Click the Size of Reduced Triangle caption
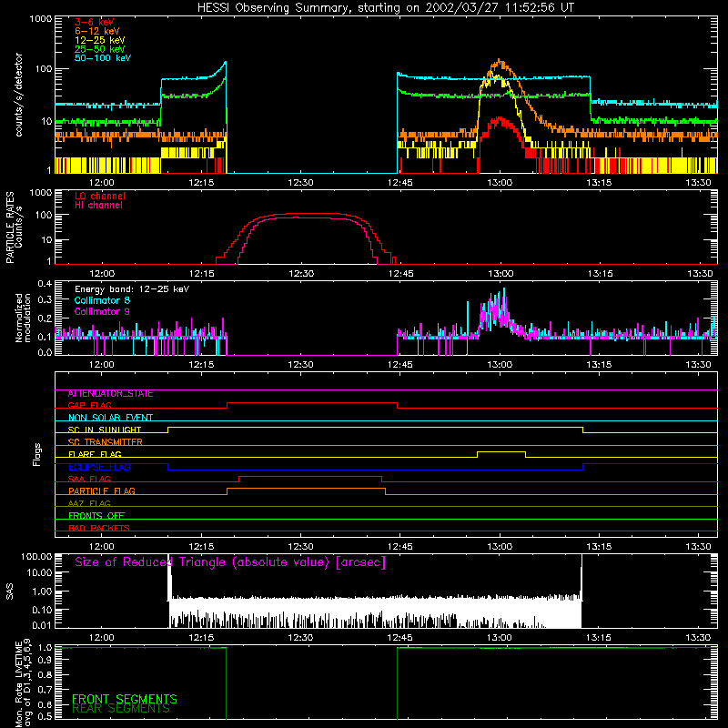The height and width of the screenshot is (728, 728). [230, 562]
